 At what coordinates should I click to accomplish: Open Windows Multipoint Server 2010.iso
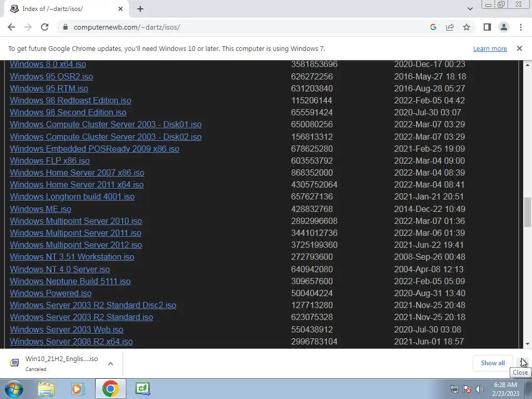76,221
